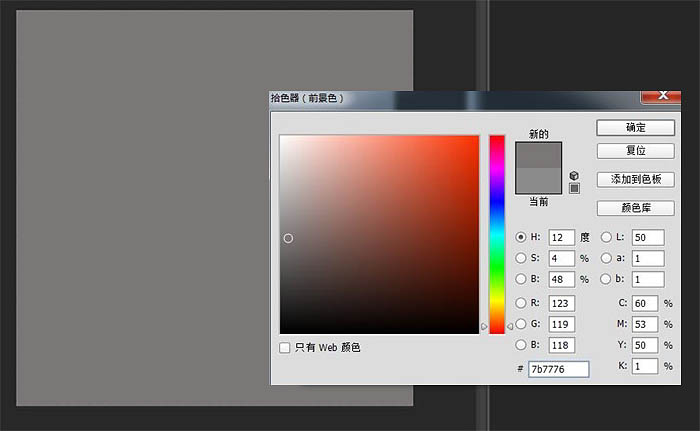Click the 复位 (Reset) button
700x431 pixels.
635,151
